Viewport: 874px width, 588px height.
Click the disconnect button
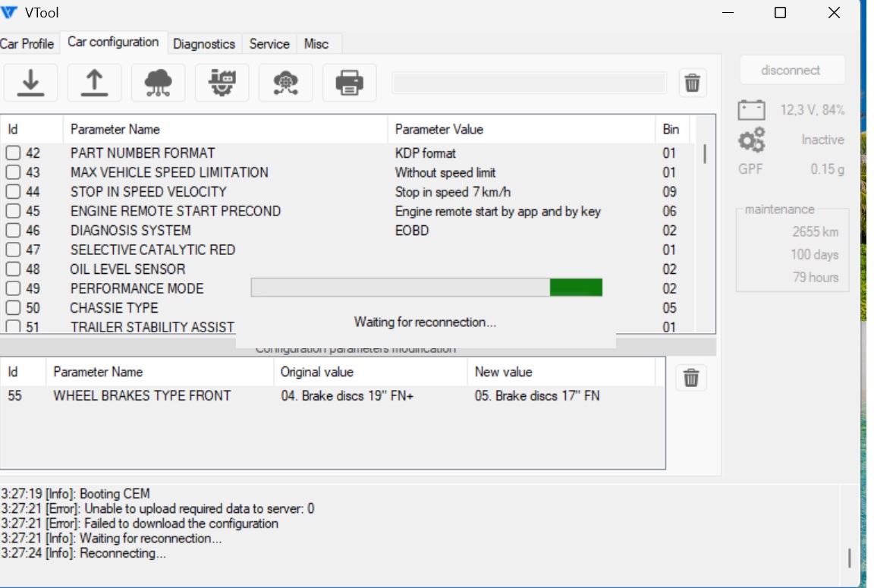[x=791, y=71]
